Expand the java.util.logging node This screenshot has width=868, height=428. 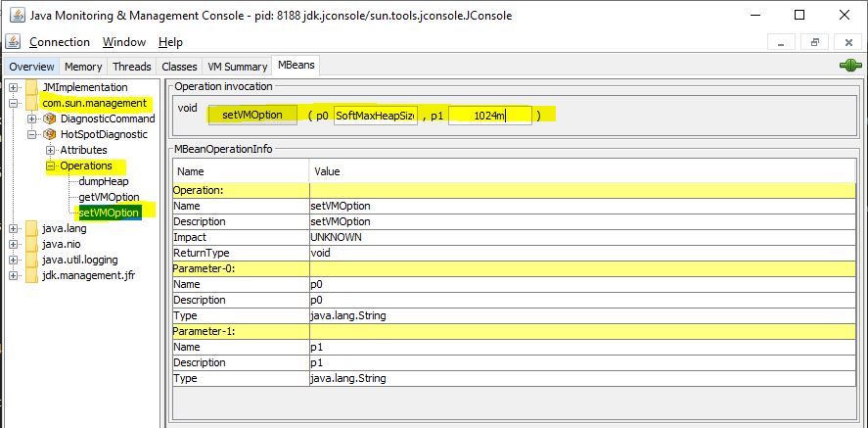click(x=14, y=260)
